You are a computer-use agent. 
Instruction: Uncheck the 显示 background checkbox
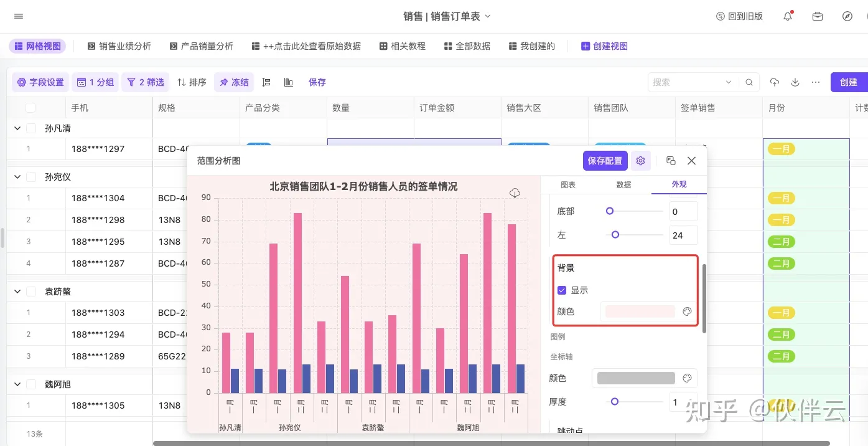pos(562,290)
